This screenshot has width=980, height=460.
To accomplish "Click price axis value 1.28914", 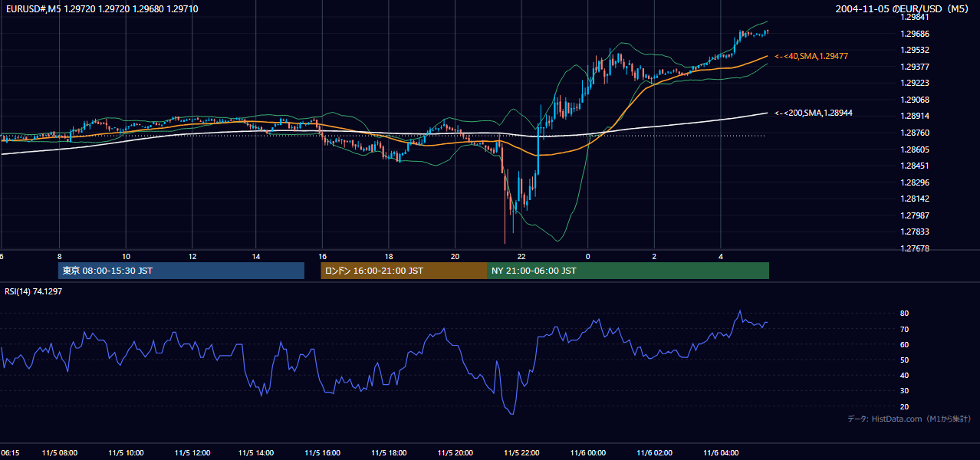I will (916, 116).
